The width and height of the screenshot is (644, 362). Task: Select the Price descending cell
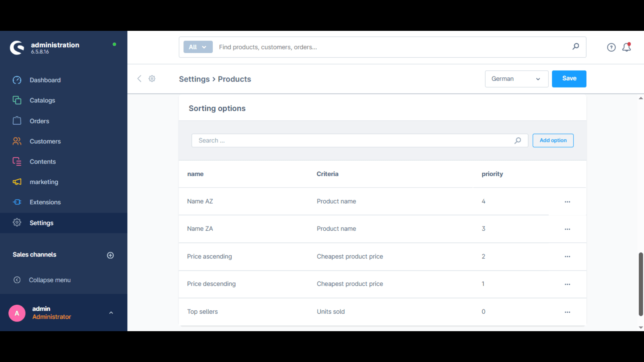(x=211, y=284)
